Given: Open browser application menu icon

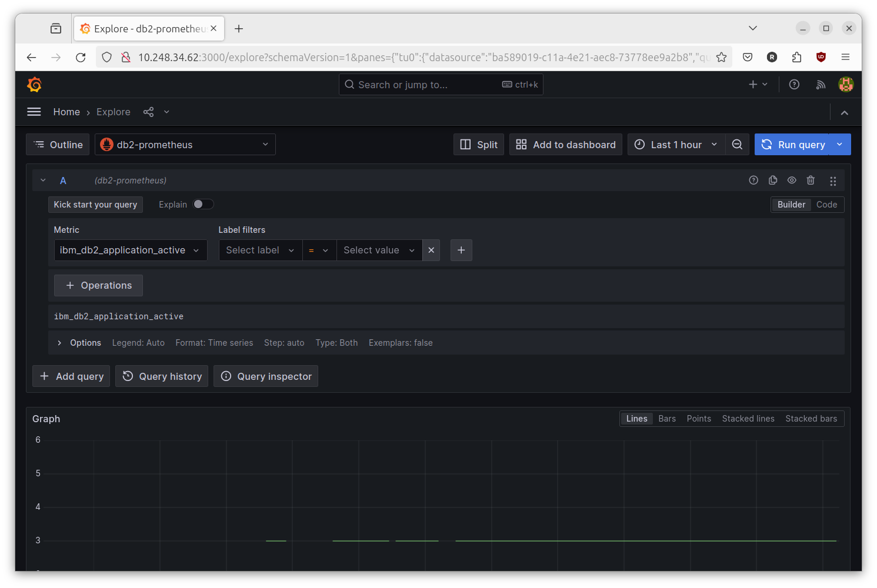Looking at the screenshot, I should [x=846, y=57].
